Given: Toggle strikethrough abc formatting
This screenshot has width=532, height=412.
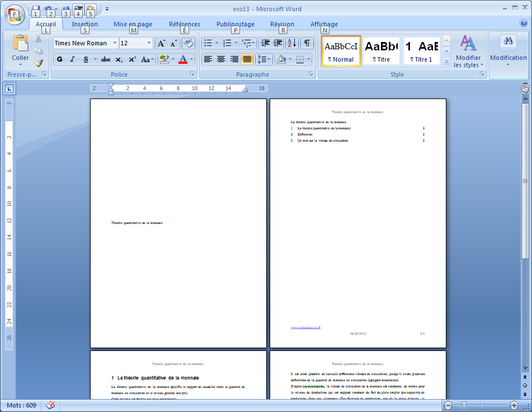Looking at the screenshot, I should pyautogui.click(x=106, y=59).
